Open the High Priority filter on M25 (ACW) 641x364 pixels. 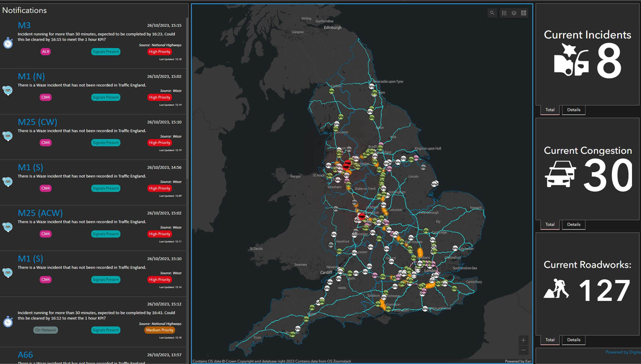click(160, 234)
